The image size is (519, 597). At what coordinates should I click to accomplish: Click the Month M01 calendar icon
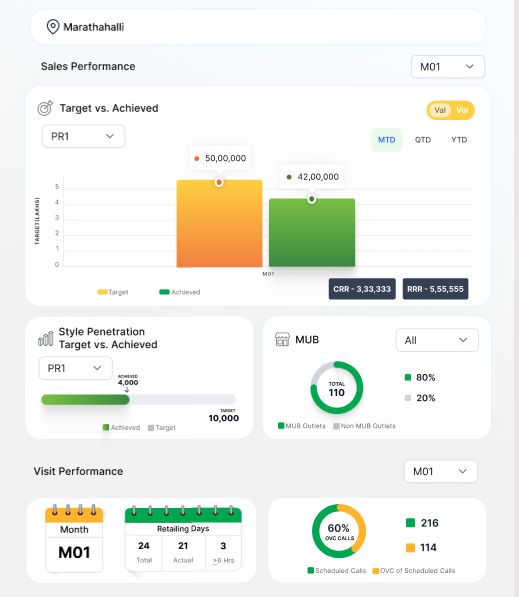74,538
